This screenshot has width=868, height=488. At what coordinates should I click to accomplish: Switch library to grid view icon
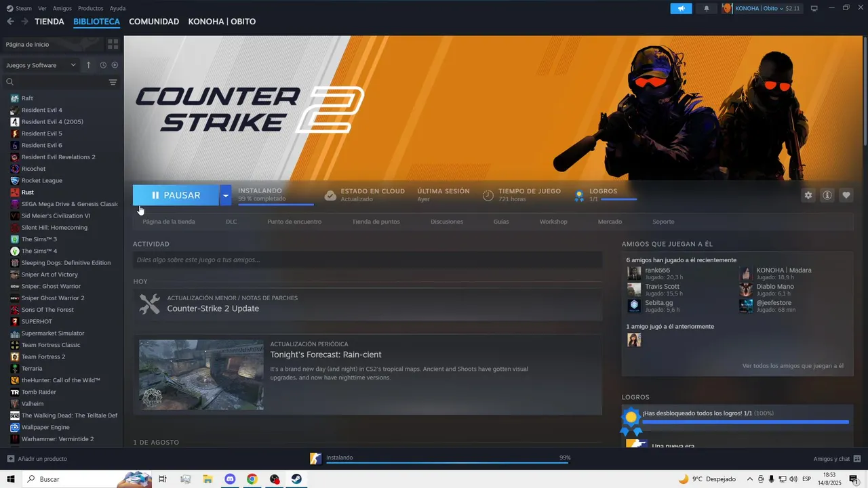coord(113,44)
